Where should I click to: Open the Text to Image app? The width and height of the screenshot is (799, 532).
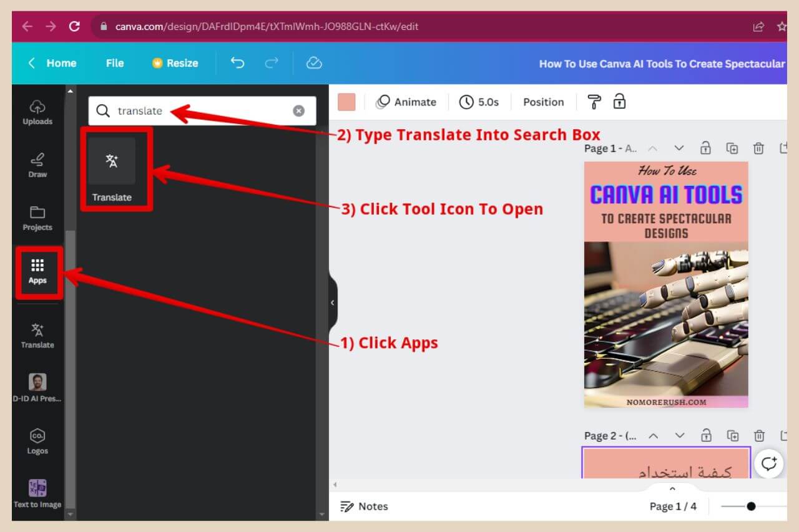click(x=37, y=494)
